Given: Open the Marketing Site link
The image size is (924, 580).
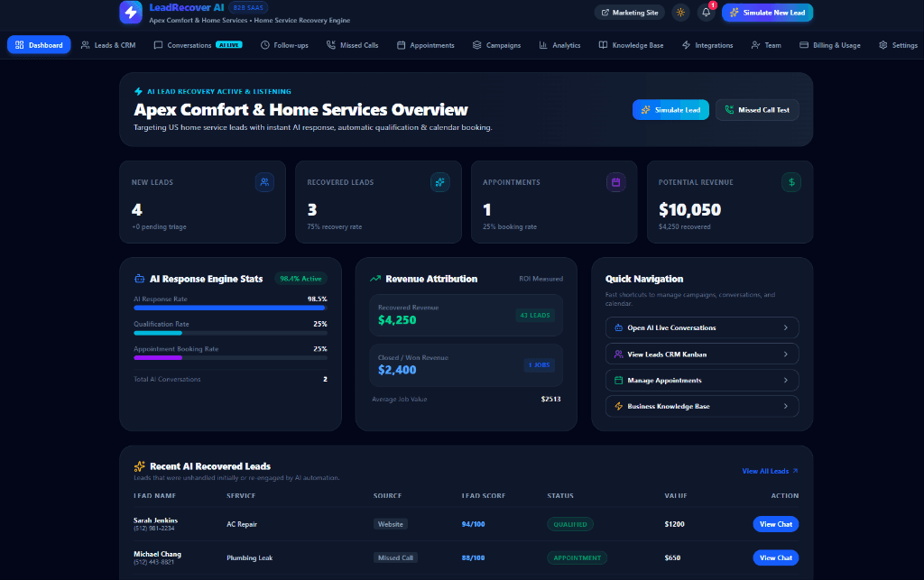Looking at the screenshot, I should (x=629, y=13).
